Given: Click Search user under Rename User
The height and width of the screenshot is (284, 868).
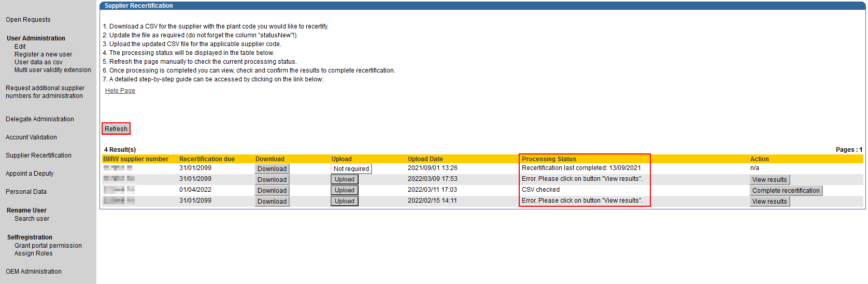Looking at the screenshot, I should [32, 219].
